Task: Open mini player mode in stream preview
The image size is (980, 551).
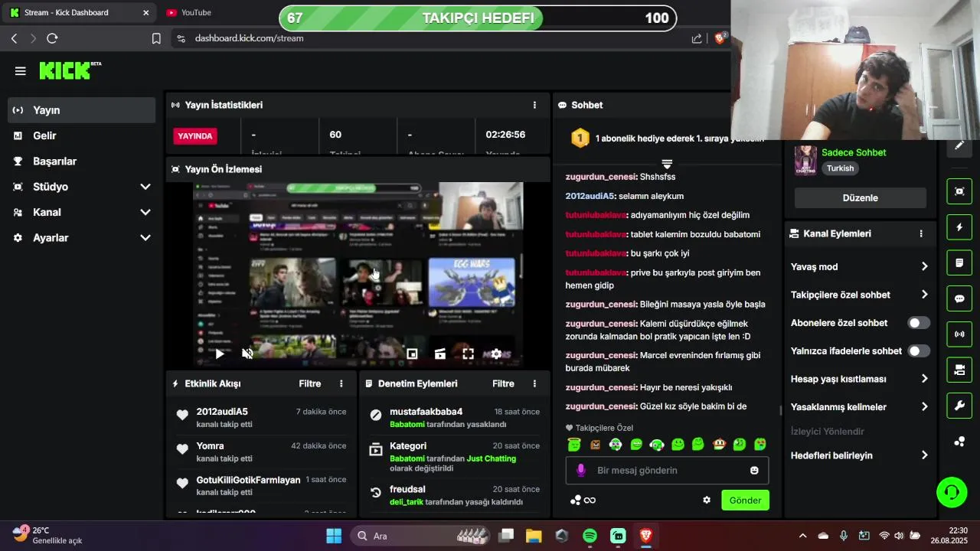Action: (x=412, y=354)
